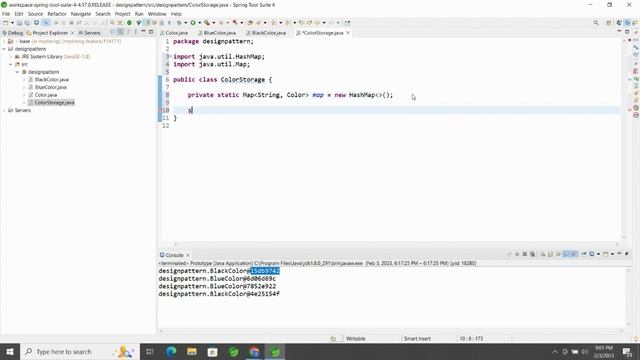The width and height of the screenshot is (640, 360).
Task: Click Remove Launch X icon in Console toolbar
Action: [525, 254]
